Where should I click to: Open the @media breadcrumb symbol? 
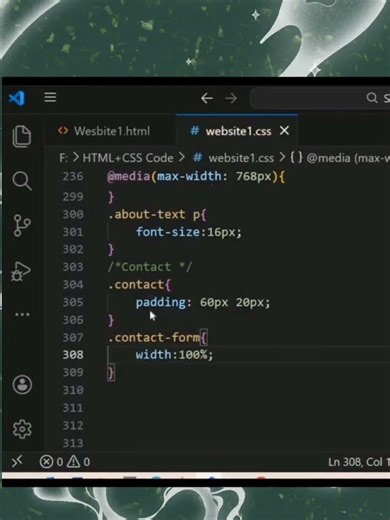[339, 158]
